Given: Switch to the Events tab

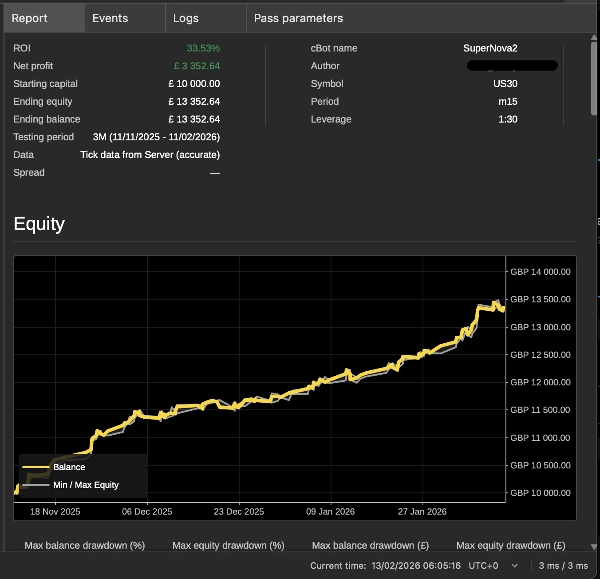Looking at the screenshot, I should tap(110, 18).
